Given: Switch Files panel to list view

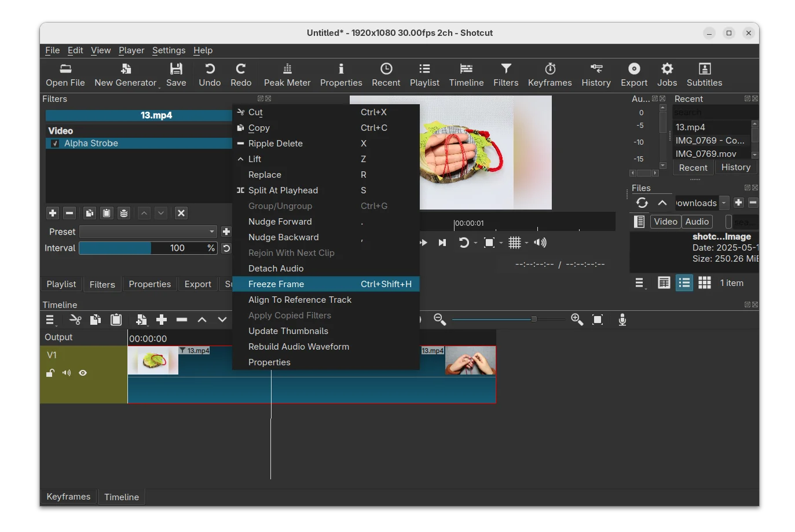Looking at the screenshot, I should click(684, 283).
